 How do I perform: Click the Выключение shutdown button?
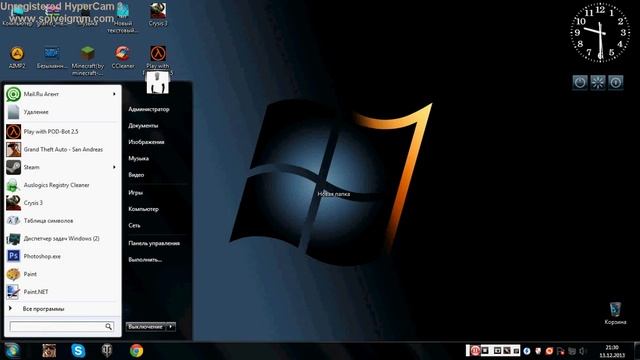(146, 327)
